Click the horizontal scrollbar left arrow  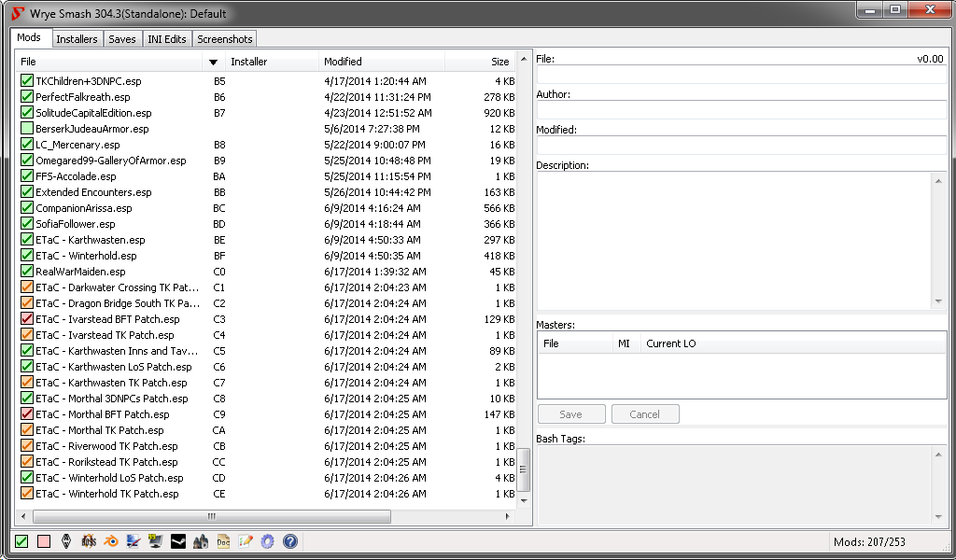[23, 516]
